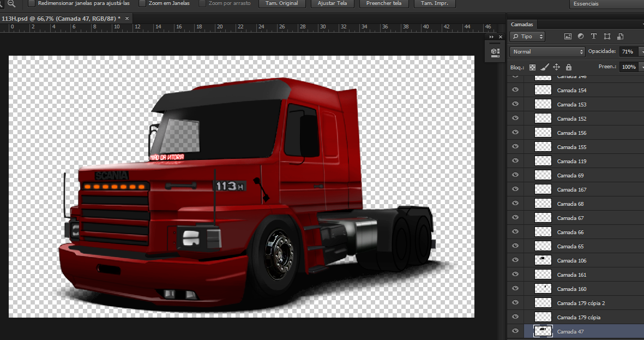Image resolution: width=644 pixels, height=340 pixels.
Task: Lock layer position icon
Action: coord(557,67)
